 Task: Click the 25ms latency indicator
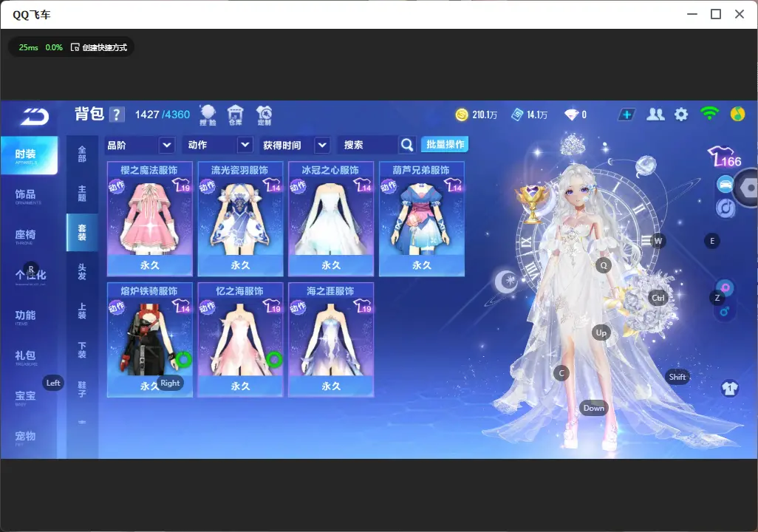point(29,47)
